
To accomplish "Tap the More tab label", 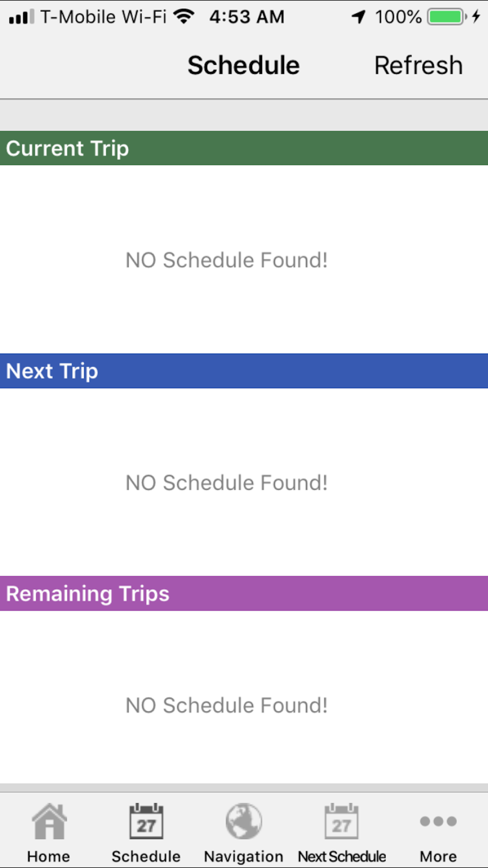I will [x=438, y=856].
